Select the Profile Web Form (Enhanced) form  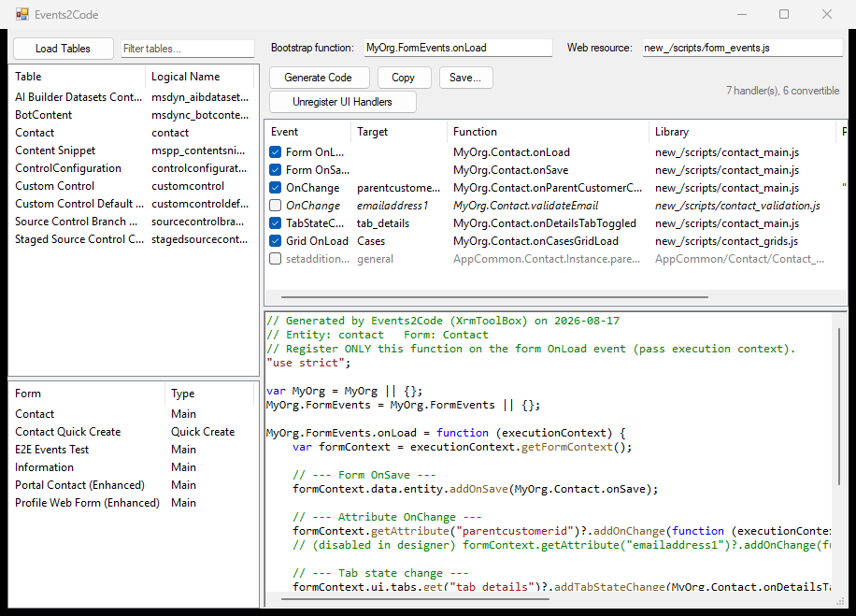click(x=133, y=502)
